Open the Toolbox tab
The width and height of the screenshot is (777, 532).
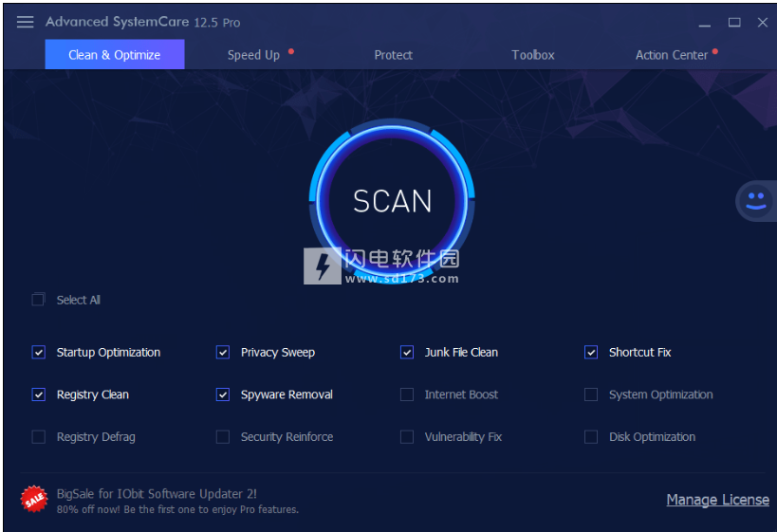pyautogui.click(x=533, y=55)
